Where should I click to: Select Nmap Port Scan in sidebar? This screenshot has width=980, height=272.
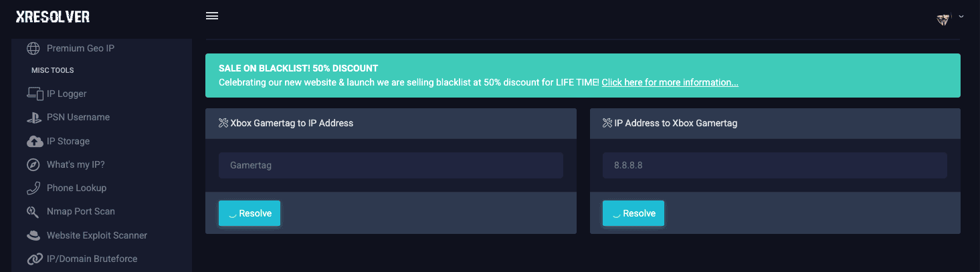tap(80, 212)
